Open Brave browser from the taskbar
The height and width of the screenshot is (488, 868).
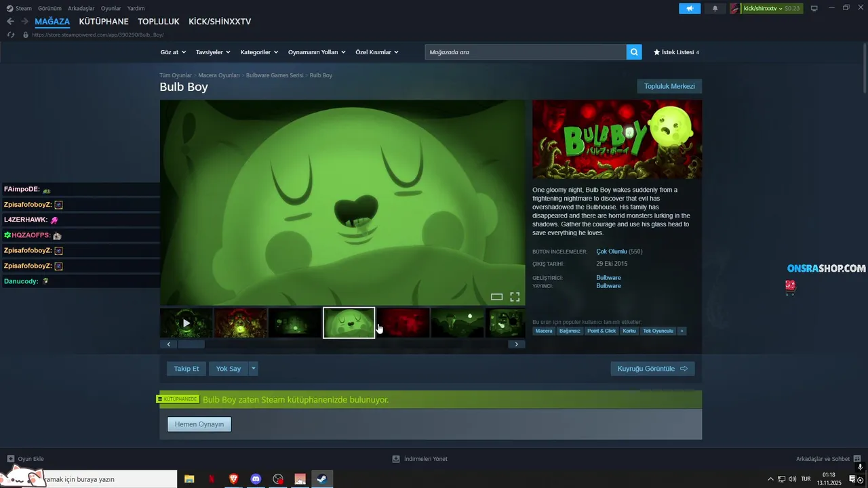233,479
